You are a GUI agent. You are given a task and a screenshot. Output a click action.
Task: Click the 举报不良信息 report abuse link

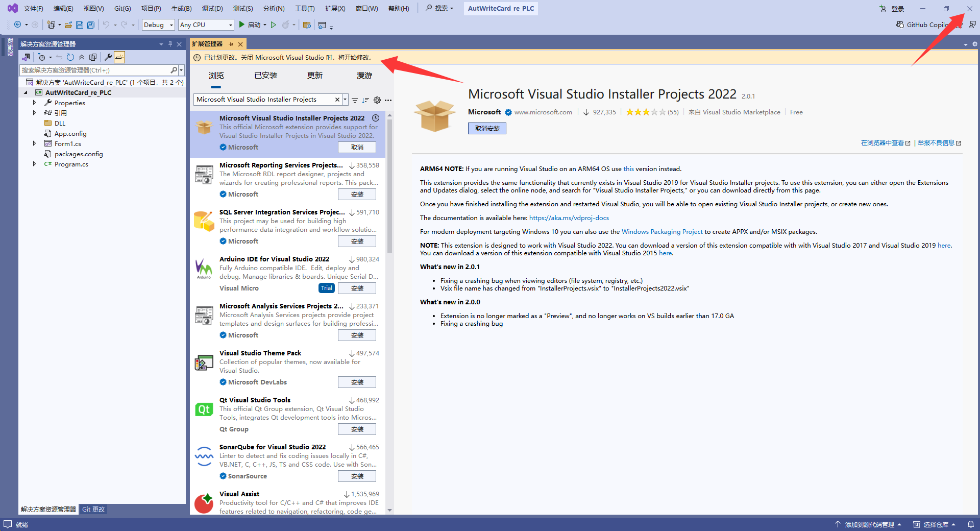click(x=939, y=143)
